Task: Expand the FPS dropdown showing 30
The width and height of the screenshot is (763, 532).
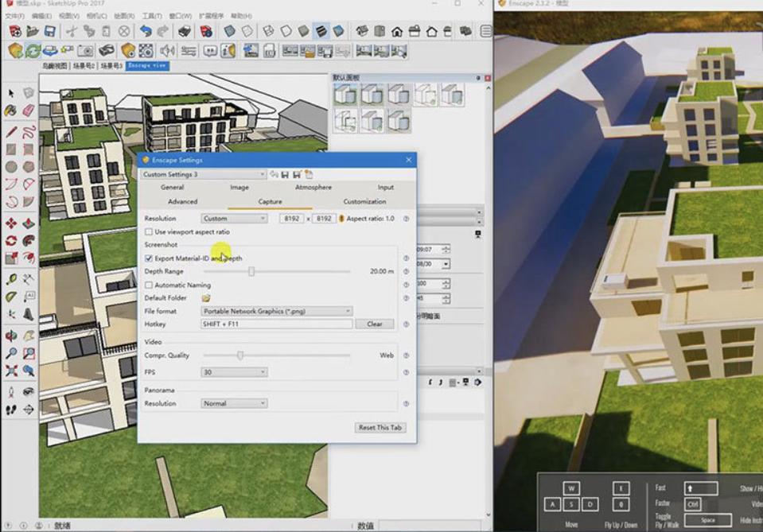Action: tap(234, 372)
